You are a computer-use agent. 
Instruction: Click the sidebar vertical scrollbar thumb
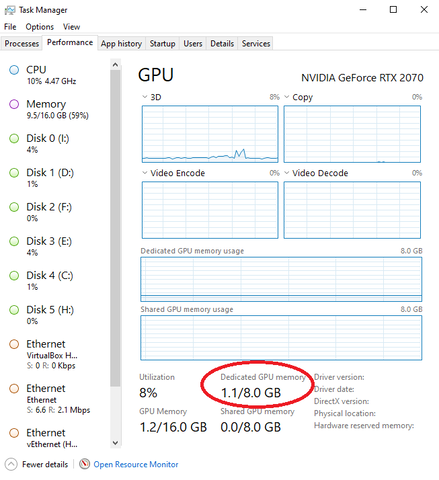[x=115, y=228]
